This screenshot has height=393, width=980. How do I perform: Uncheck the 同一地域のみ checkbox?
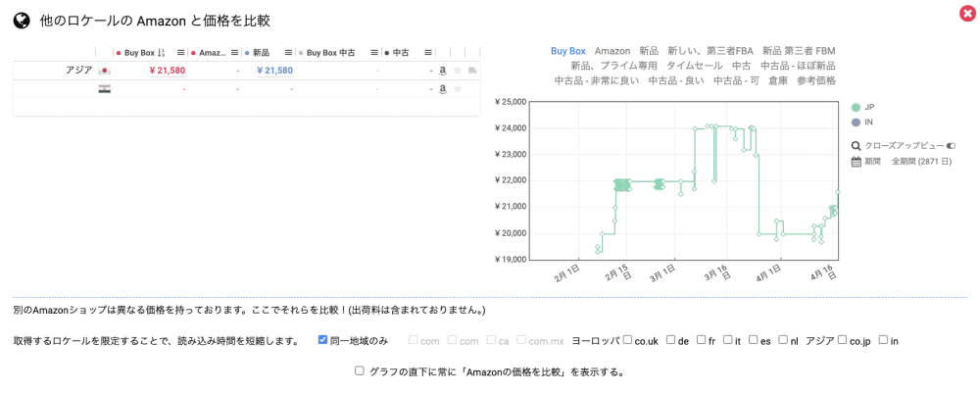[323, 340]
